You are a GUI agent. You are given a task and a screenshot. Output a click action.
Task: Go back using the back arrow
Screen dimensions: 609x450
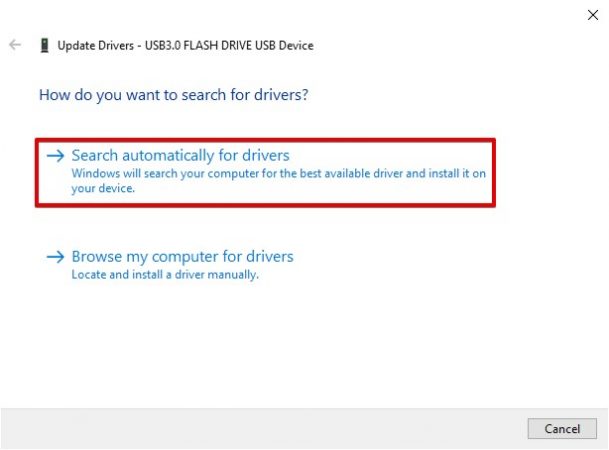pos(15,45)
